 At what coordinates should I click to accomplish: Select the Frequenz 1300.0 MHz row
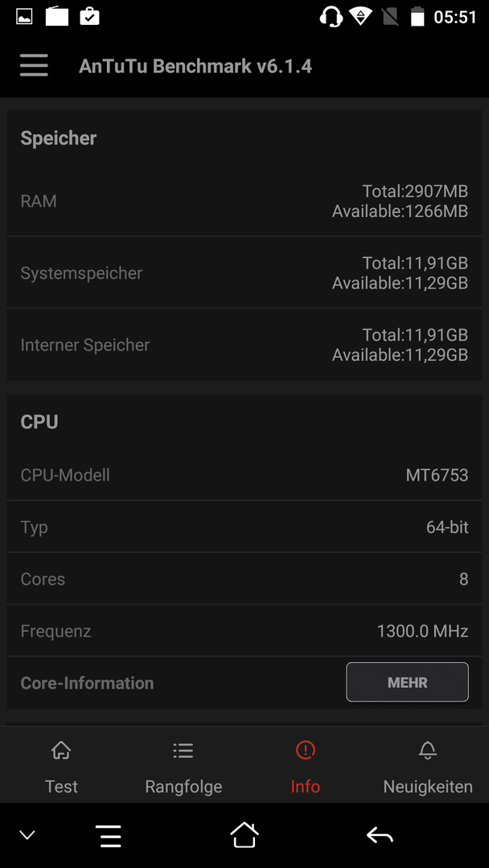[x=244, y=631]
